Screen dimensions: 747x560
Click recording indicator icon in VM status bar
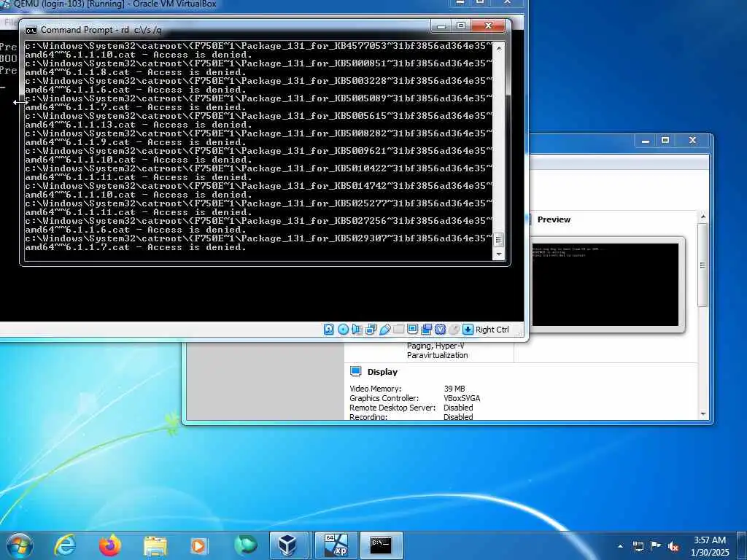(x=426, y=329)
